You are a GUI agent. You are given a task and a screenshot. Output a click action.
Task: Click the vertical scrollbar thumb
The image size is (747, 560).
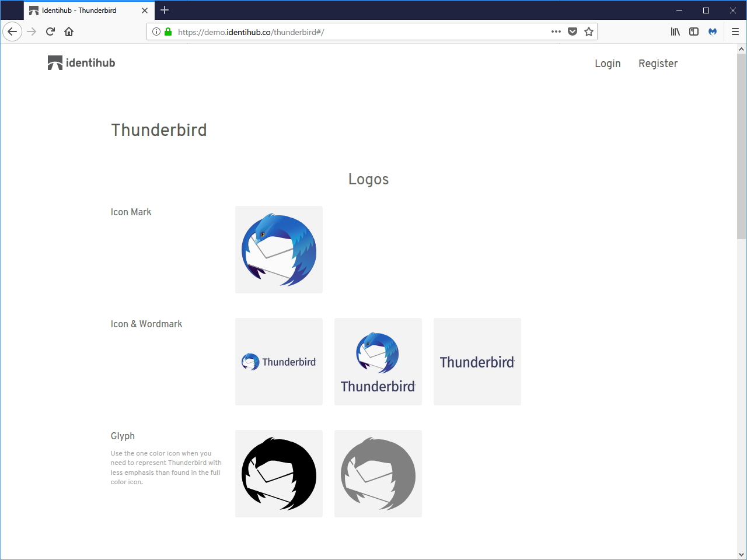742,146
